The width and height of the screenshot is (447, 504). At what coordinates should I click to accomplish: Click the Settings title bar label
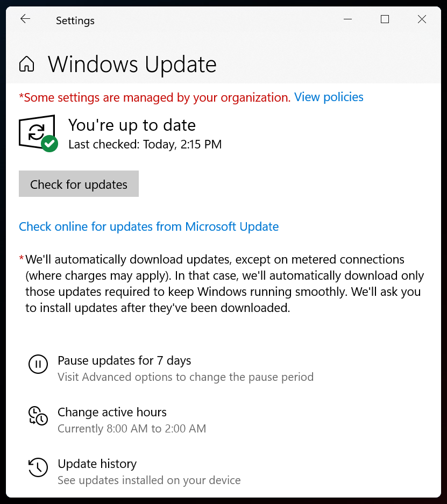click(75, 20)
